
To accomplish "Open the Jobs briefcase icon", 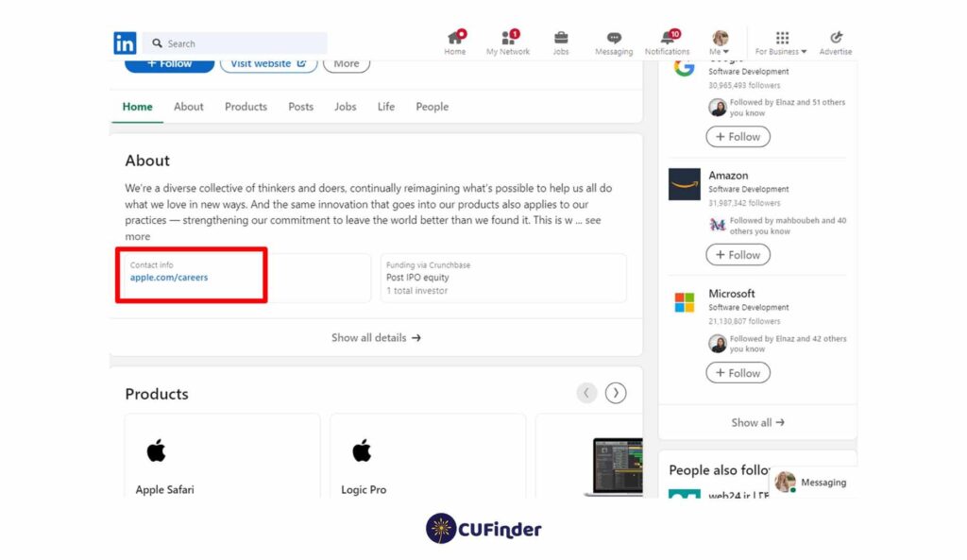I will 561,42.
